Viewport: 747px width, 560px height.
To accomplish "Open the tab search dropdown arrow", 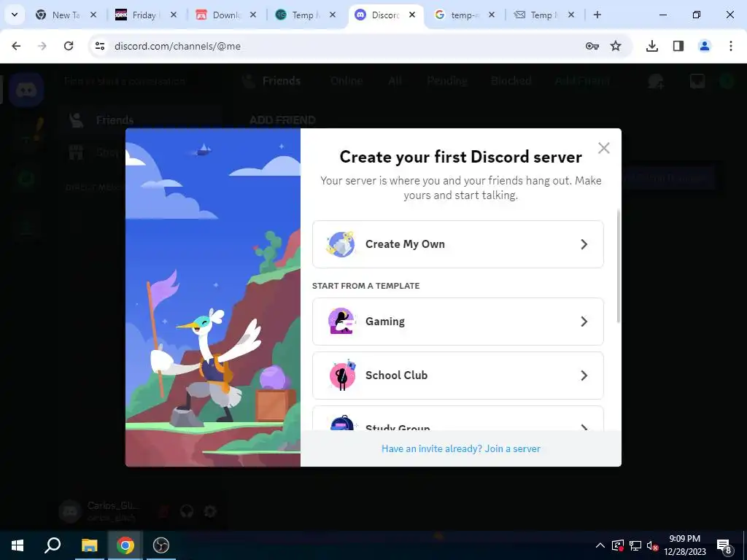I will click(x=15, y=15).
